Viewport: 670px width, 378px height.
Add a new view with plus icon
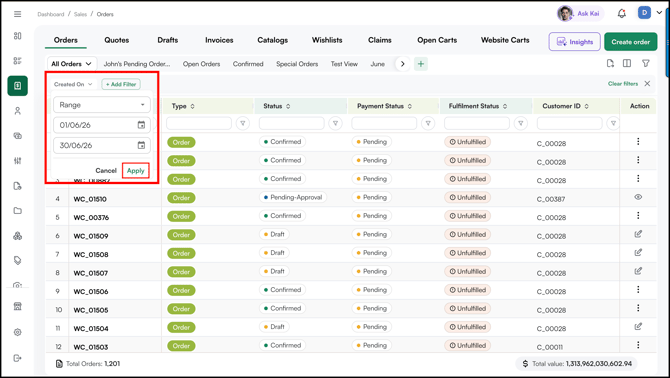pos(421,64)
